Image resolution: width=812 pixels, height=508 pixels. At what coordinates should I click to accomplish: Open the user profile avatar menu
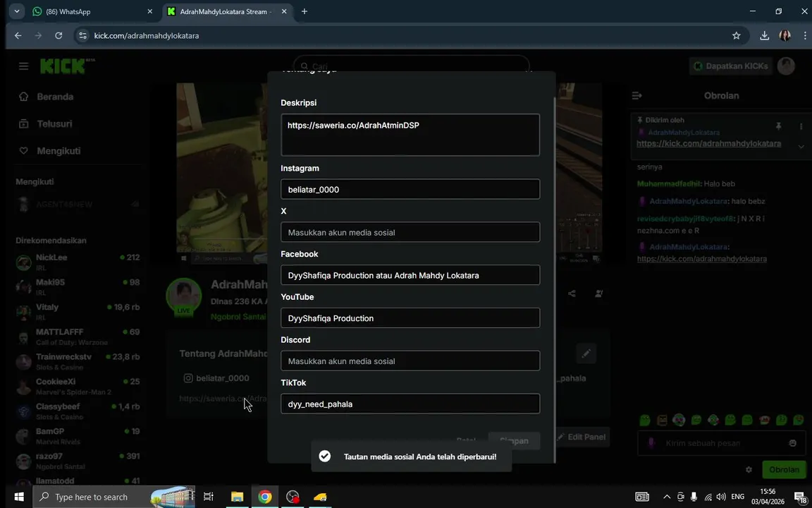pyautogui.click(x=786, y=66)
